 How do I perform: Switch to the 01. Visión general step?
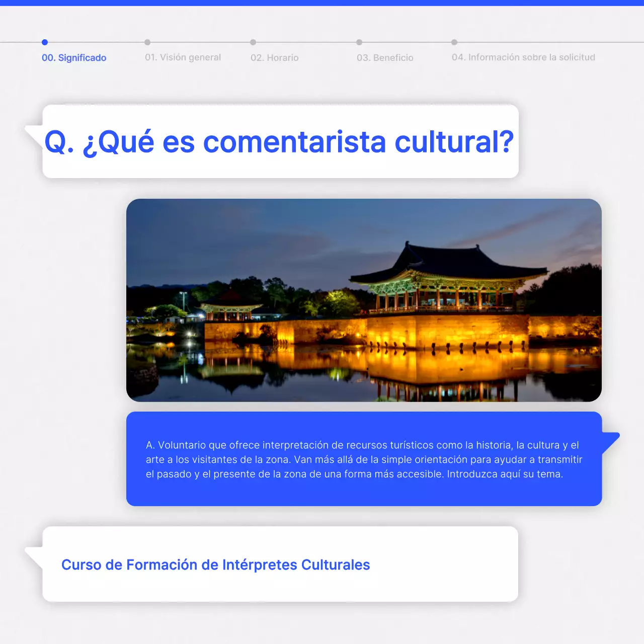coord(183,57)
